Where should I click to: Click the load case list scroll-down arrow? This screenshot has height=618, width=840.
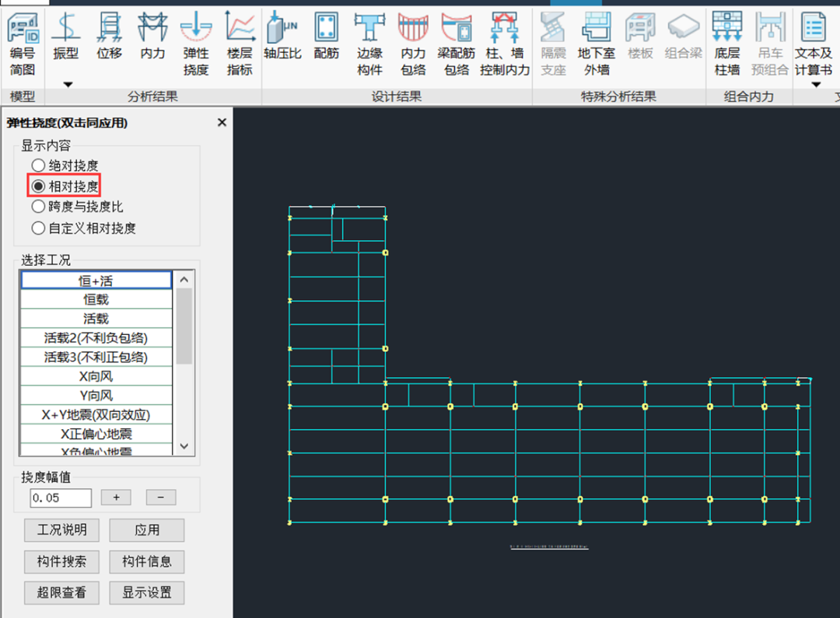coord(184,446)
